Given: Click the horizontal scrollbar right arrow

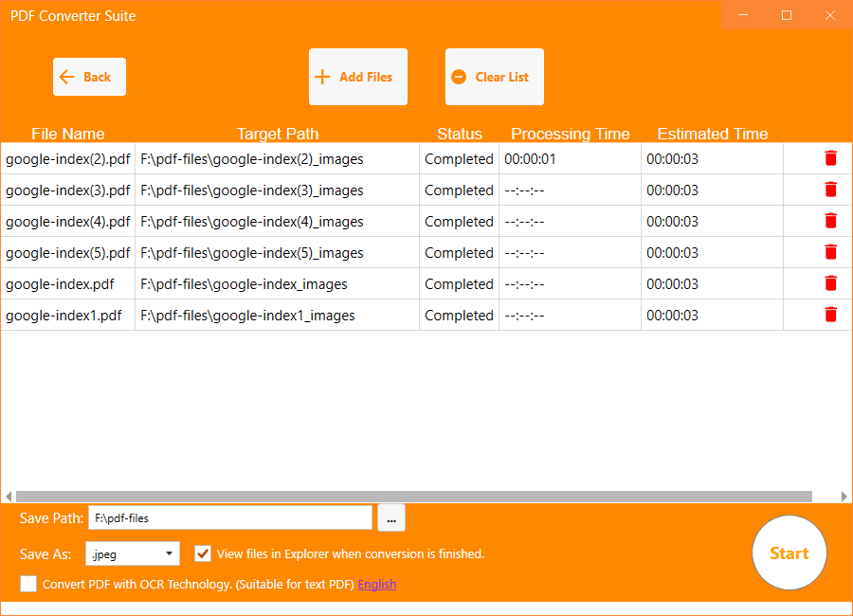Looking at the screenshot, I should (845, 496).
